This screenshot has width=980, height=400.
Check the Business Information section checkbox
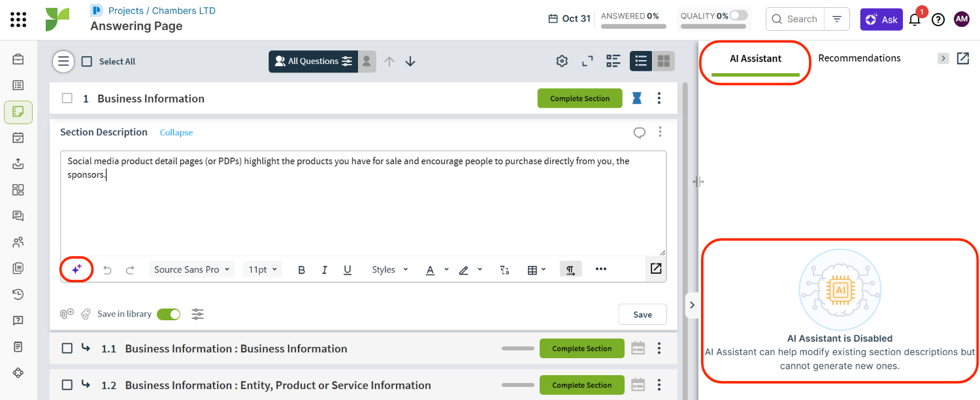click(67, 99)
